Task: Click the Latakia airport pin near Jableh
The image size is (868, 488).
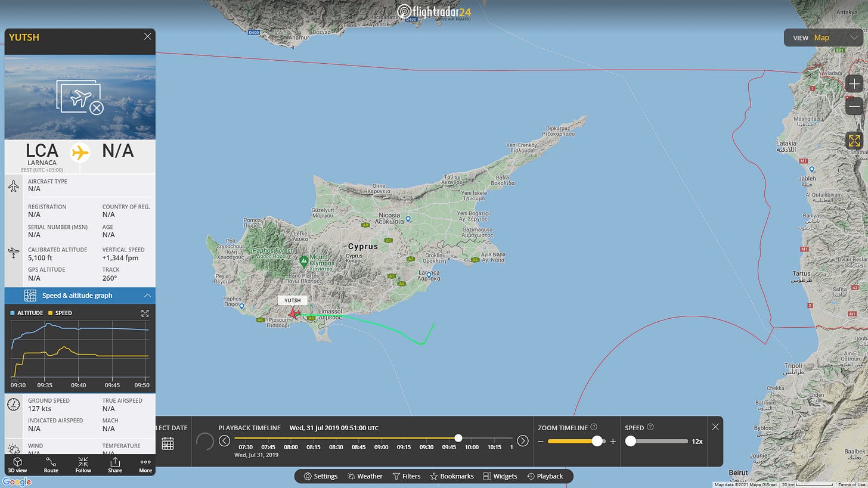Action: tap(812, 170)
